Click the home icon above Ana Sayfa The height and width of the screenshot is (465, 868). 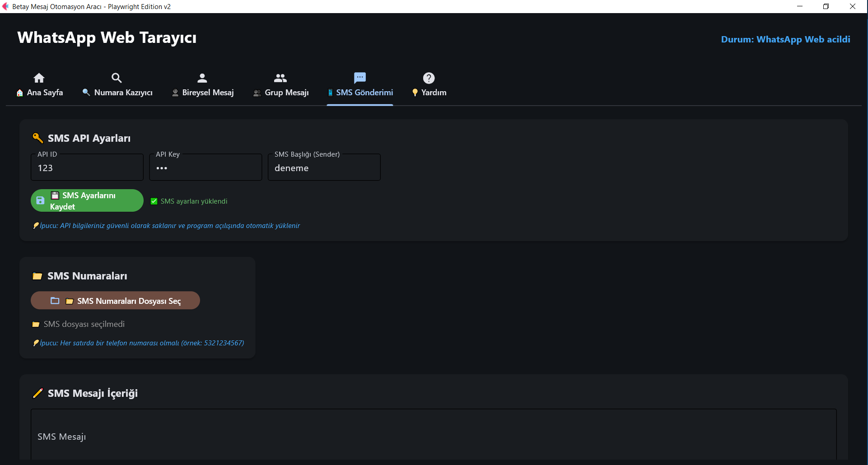point(39,78)
